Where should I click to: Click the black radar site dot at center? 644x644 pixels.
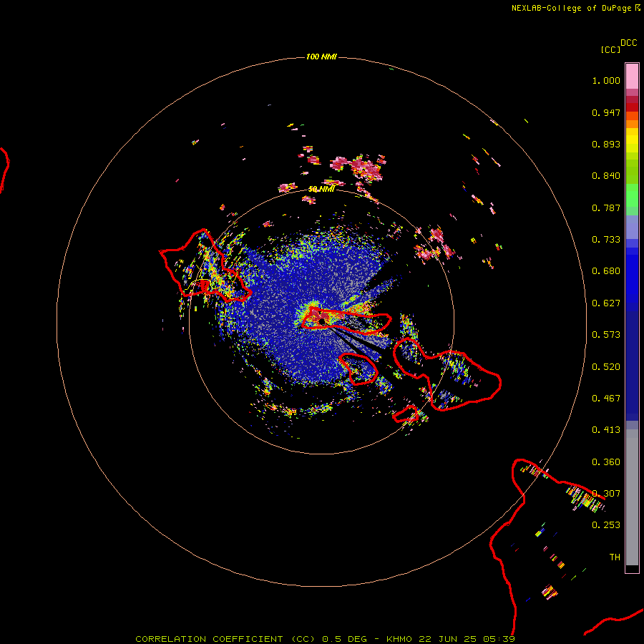[322, 322]
